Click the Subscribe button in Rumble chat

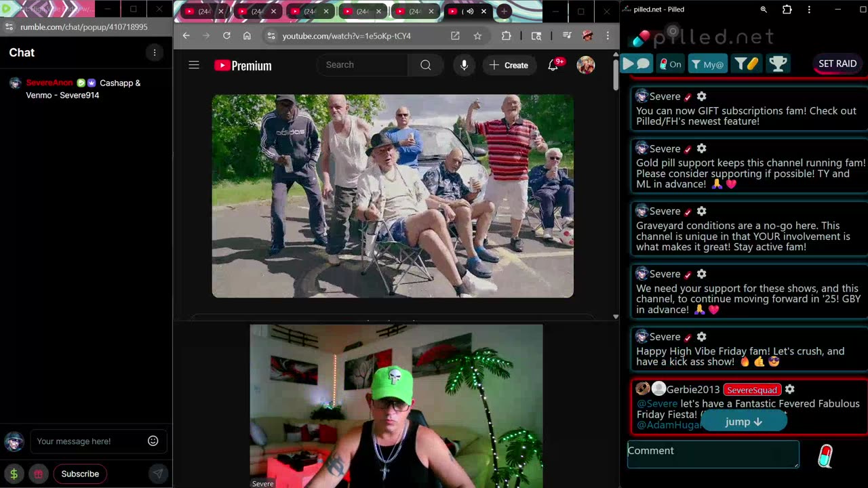pos(80,474)
